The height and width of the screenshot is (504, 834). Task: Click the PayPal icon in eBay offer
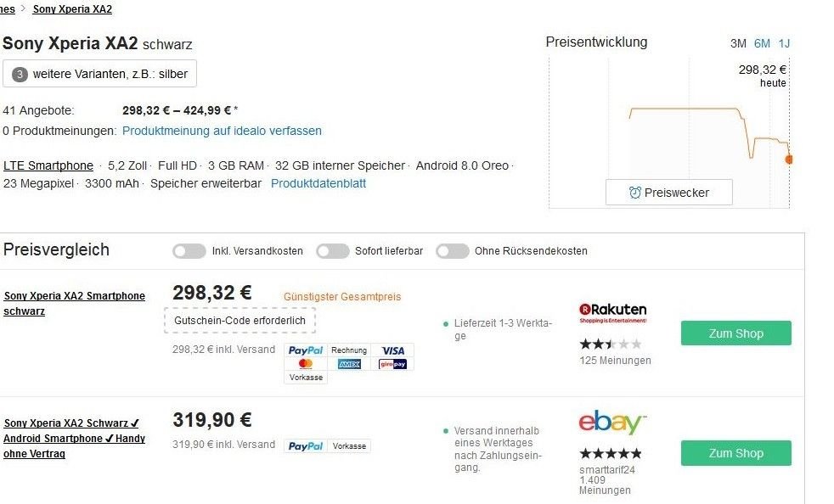pyautogui.click(x=305, y=446)
